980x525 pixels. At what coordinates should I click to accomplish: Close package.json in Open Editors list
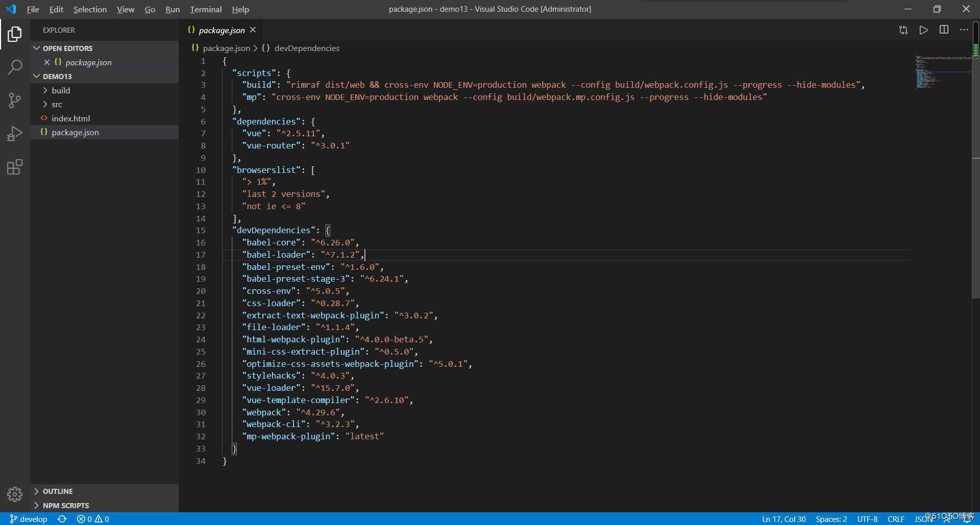tap(46, 62)
